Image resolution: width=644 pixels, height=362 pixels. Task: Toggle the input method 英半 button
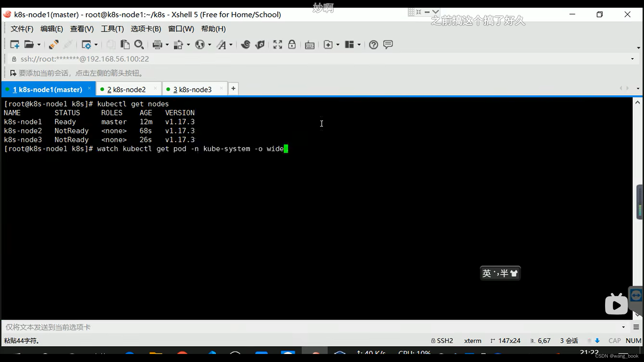pyautogui.click(x=500, y=273)
